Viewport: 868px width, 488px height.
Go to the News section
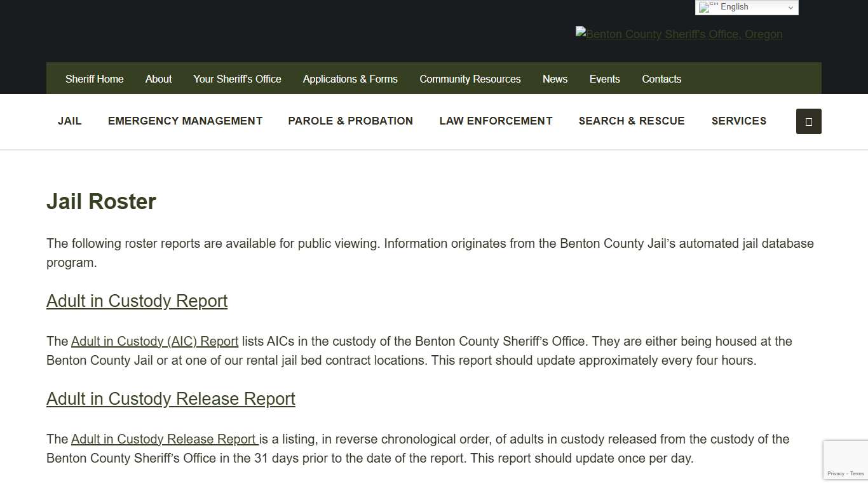click(555, 78)
